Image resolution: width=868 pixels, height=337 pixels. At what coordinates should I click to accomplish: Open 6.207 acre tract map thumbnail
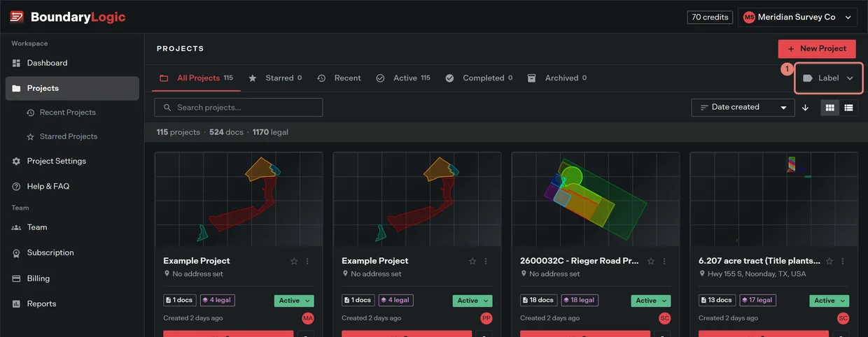point(774,200)
